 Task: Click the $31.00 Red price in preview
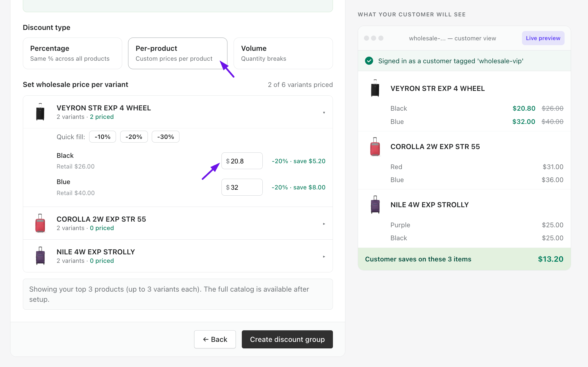click(x=553, y=167)
